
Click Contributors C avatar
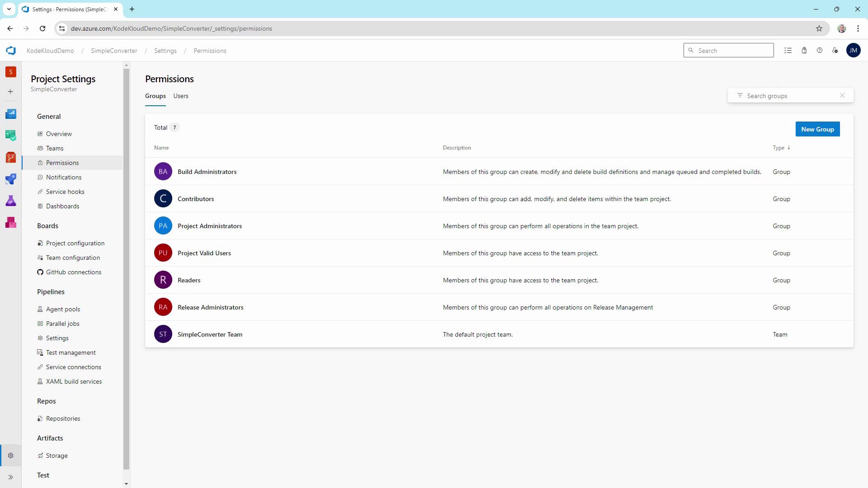tap(163, 199)
